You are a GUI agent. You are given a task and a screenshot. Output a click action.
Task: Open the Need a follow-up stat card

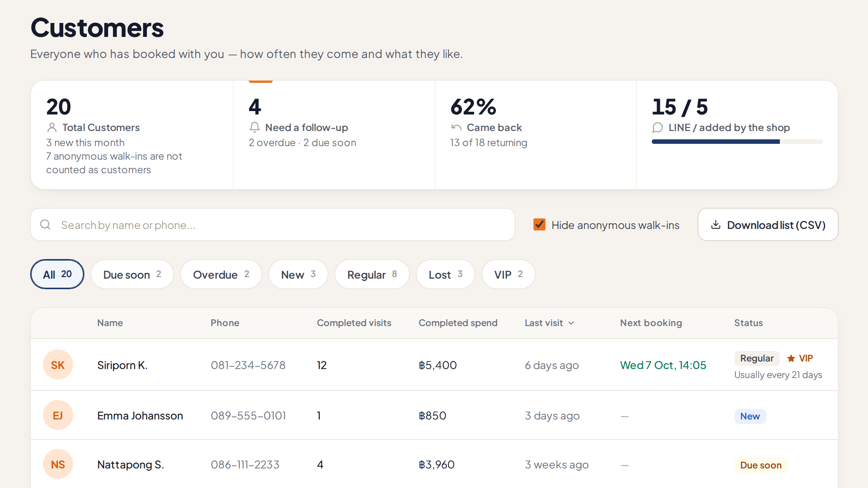(x=334, y=135)
